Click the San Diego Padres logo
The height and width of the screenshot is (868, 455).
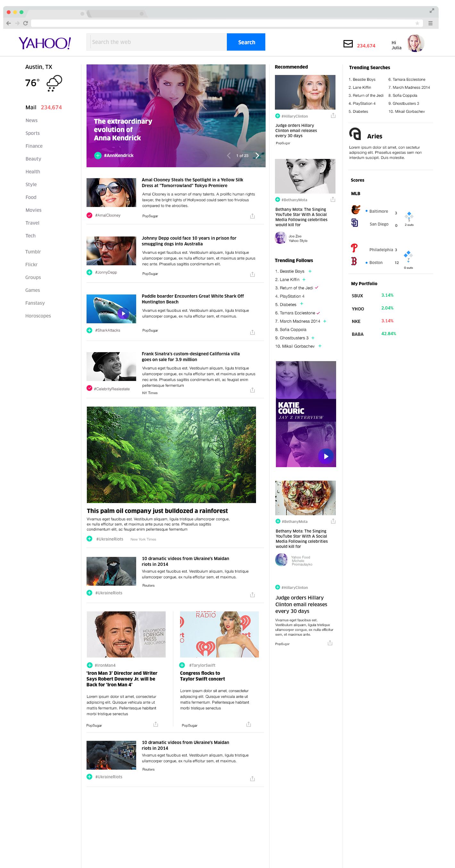click(x=355, y=223)
